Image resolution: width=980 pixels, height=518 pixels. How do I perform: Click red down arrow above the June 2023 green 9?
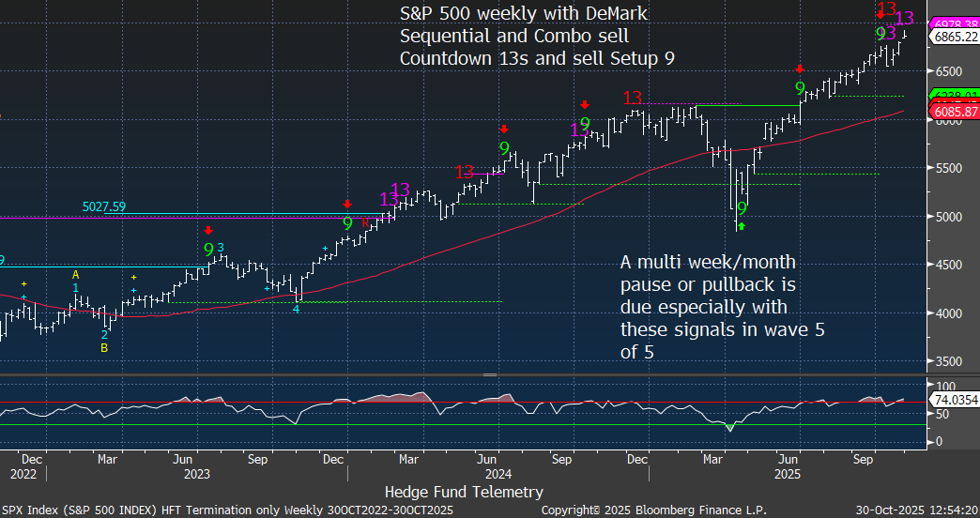pos(208,230)
